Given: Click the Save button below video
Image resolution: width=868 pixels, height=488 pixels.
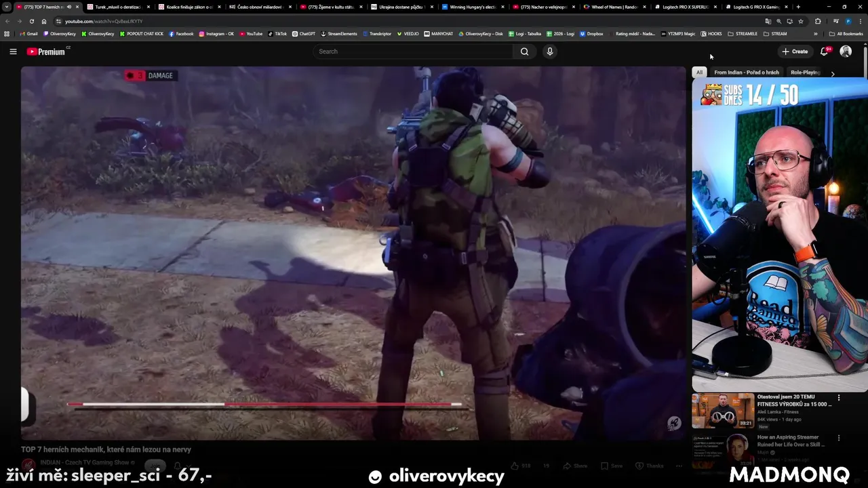Looking at the screenshot, I should pos(612,466).
